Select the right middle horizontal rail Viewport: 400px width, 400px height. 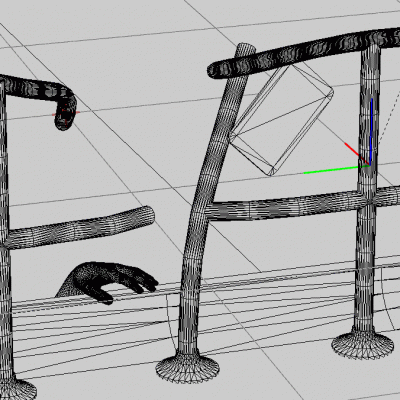302,204
